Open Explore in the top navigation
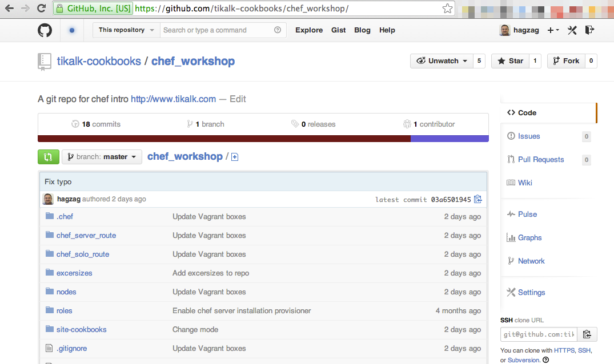Screen dimensions: 614x364 coord(309,30)
